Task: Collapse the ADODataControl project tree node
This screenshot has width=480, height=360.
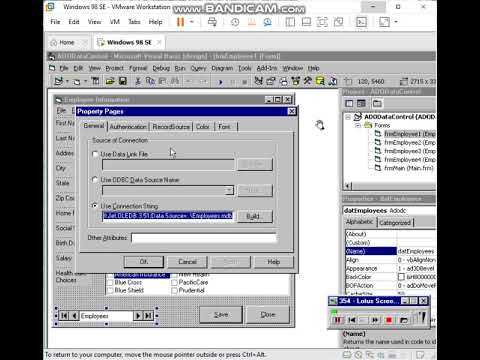Action: pos(348,117)
